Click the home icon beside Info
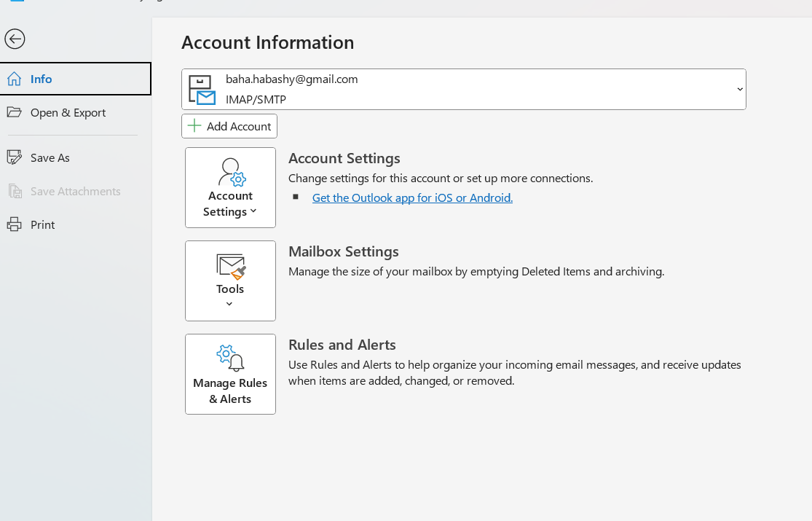 [15, 79]
